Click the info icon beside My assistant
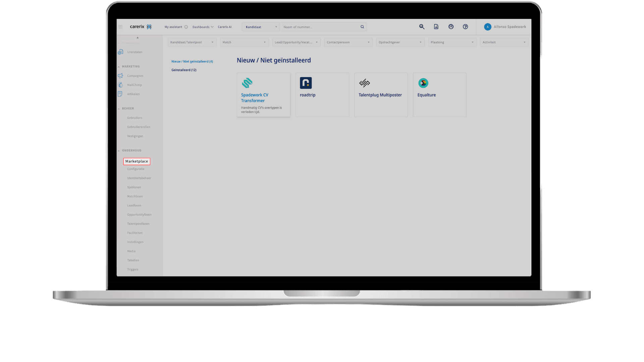The height and width of the screenshot is (362, 644). (186, 27)
